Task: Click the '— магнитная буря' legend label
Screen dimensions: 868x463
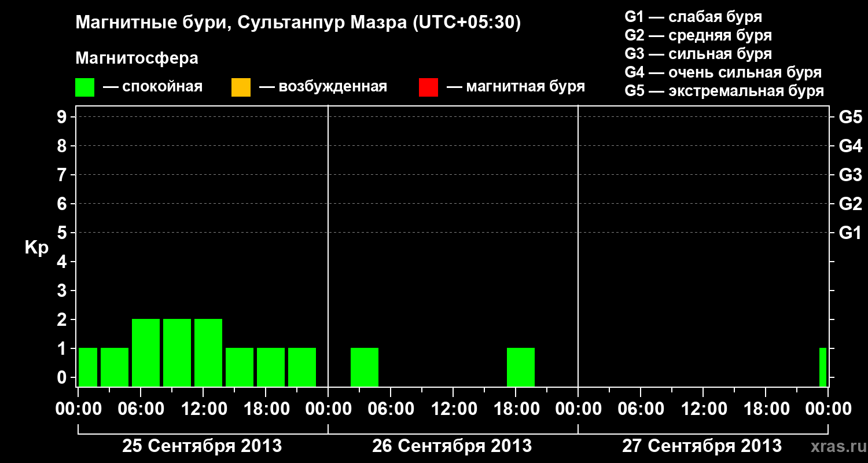Action: click(516, 87)
